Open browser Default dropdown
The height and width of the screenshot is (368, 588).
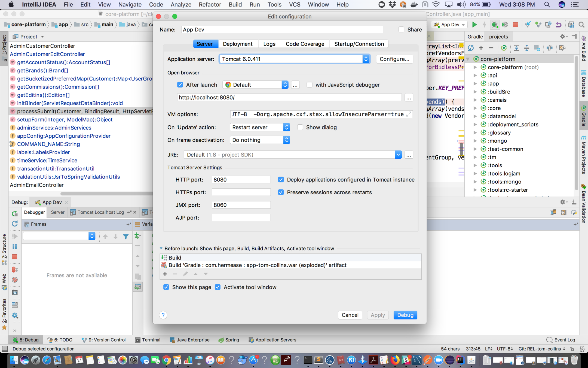[255, 85]
